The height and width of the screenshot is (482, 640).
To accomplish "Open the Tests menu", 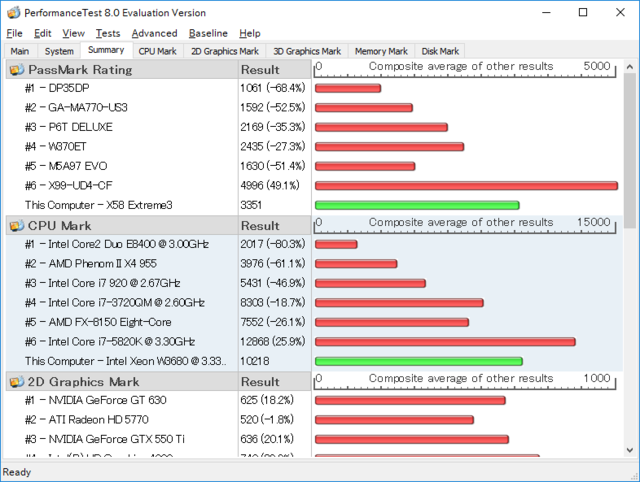I will pos(108,33).
